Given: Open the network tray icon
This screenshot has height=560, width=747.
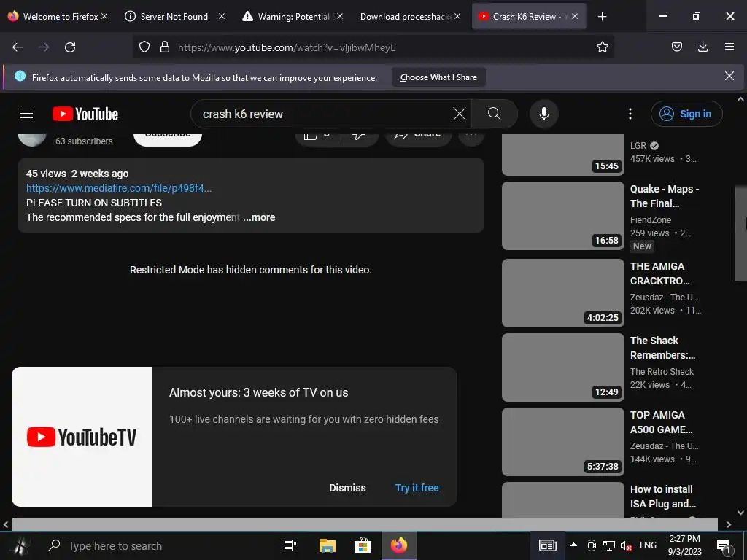Looking at the screenshot, I should pos(609,545).
